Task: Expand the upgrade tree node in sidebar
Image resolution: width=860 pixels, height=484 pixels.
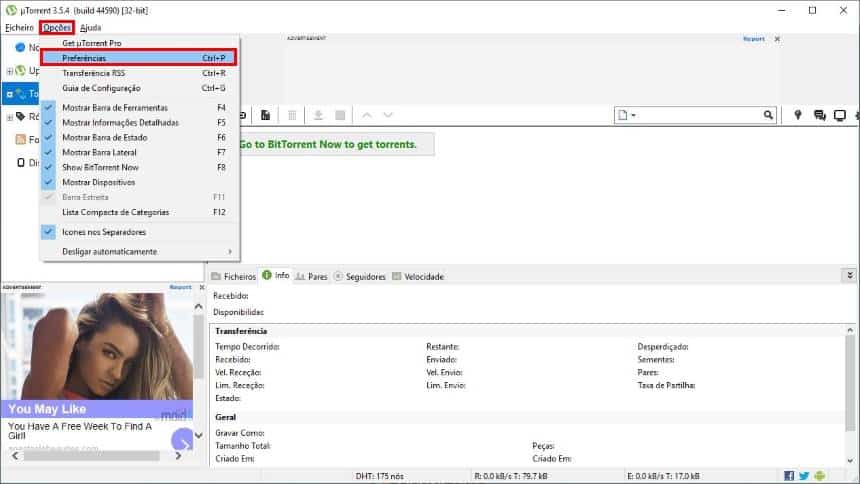Action: [x=9, y=71]
